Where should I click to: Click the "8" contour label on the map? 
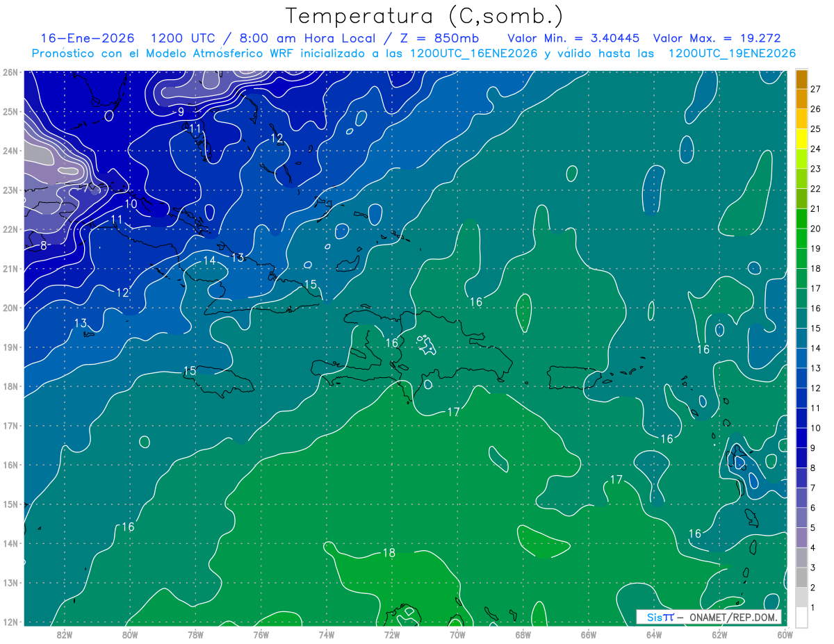43,245
